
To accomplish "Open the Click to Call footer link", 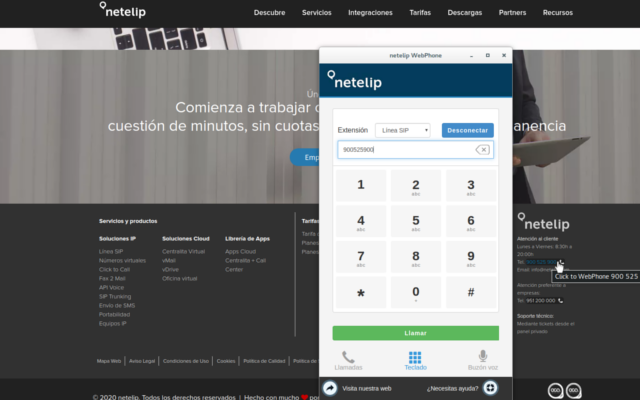I will click(114, 269).
